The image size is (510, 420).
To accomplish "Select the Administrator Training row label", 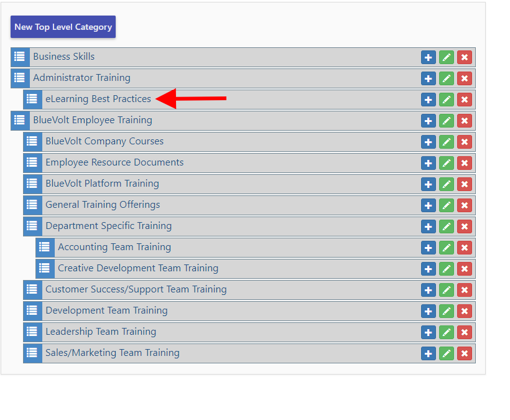I will coord(81,78).
